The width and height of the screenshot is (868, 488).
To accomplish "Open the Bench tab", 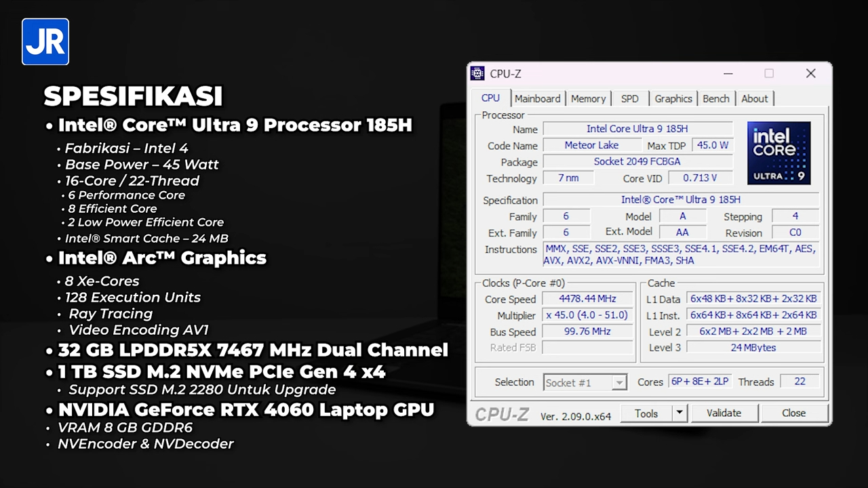I will (x=715, y=99).
